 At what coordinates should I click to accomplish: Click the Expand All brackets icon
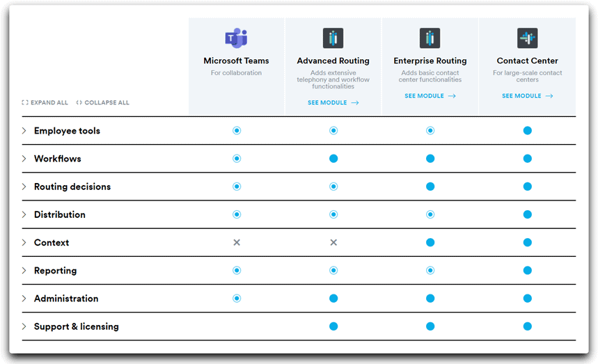click(25, 102)
